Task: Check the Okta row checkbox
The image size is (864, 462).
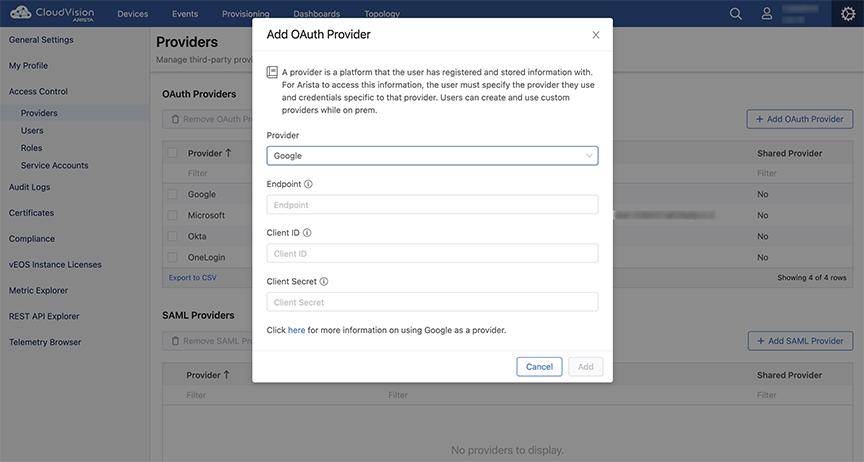Action: [172, 236]
